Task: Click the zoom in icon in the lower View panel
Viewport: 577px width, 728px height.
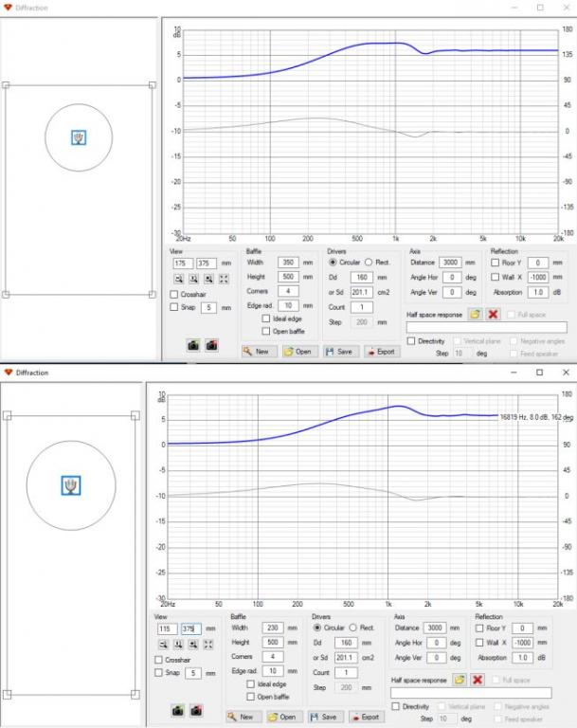Action: coord(193,645)
